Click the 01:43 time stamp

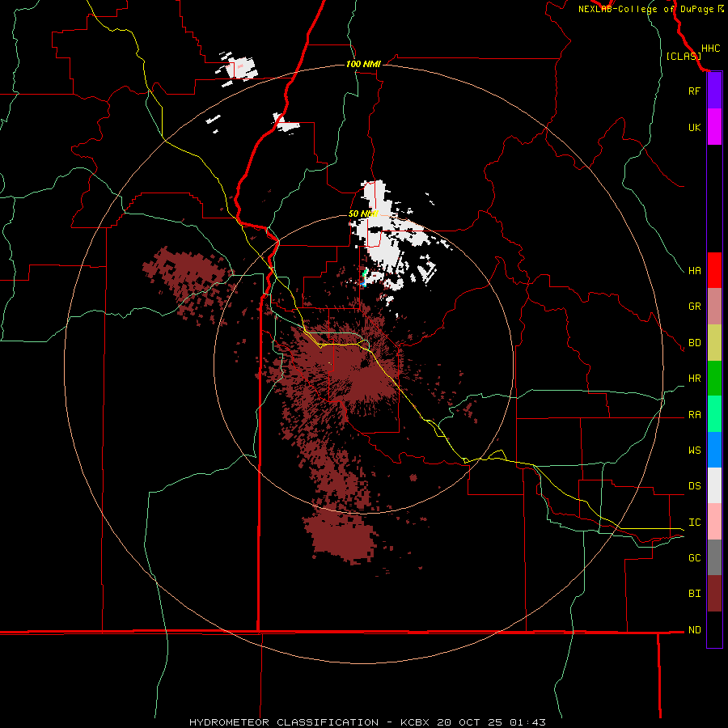pyautogui.click(x=527, y=722)
